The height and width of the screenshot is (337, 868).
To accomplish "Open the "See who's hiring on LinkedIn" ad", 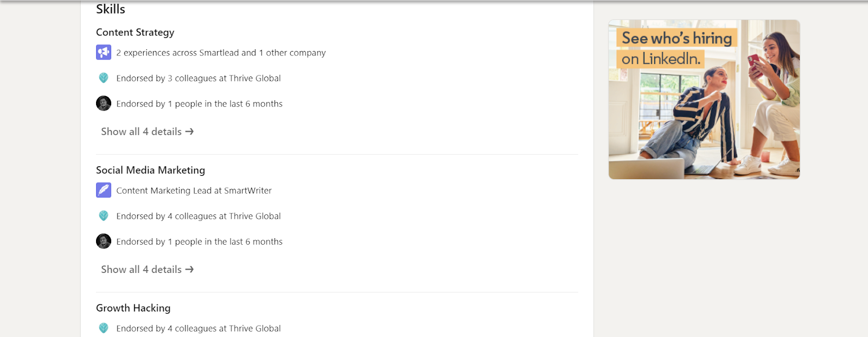I will pyautogui.click(x=704, y=99).
